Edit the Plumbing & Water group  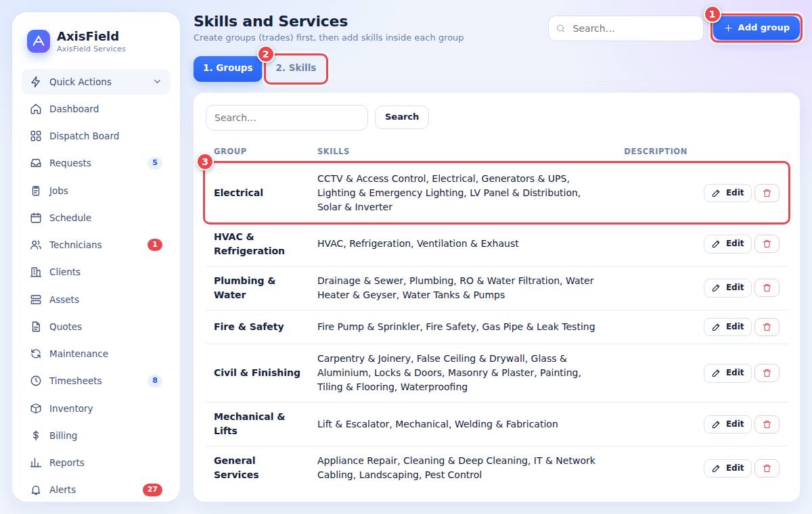point(727,287)
